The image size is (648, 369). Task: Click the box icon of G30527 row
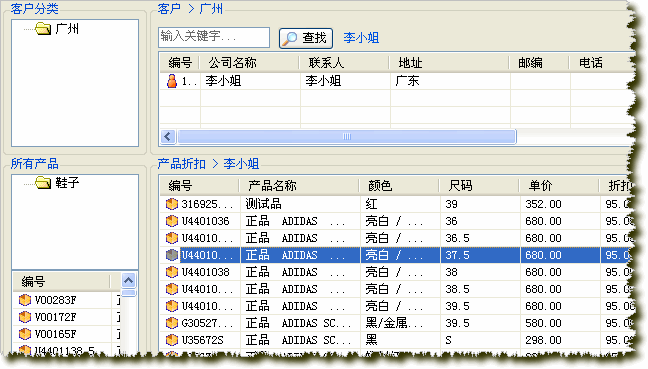coord(172,323)
